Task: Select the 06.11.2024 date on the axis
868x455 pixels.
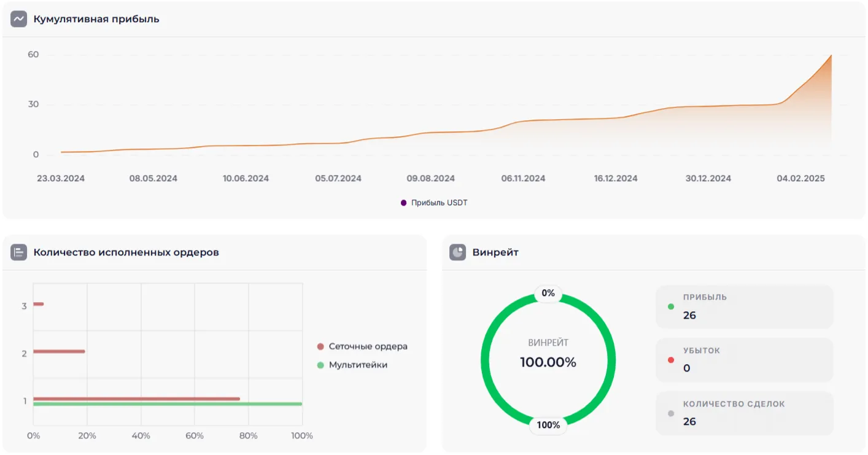Action: [x=523, y=179]
